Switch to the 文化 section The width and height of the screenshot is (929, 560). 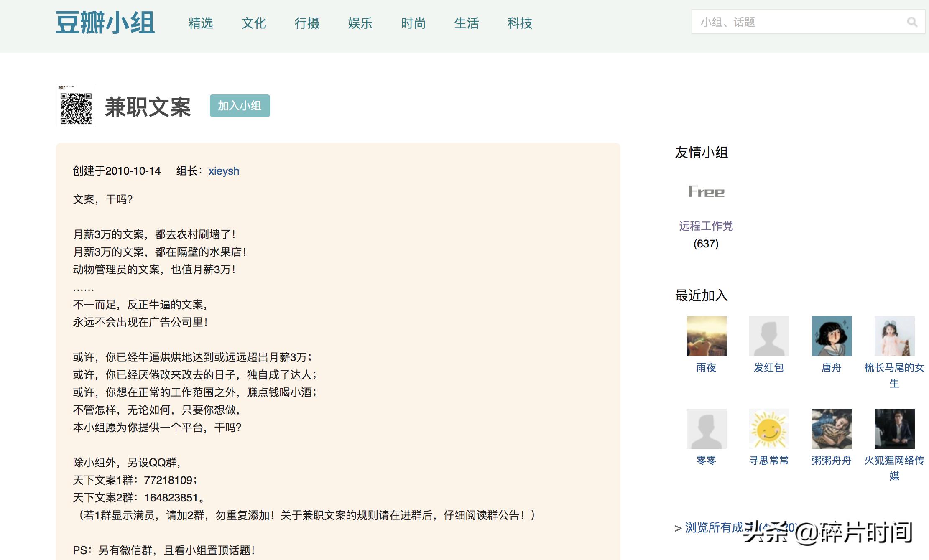click(254, 24)
